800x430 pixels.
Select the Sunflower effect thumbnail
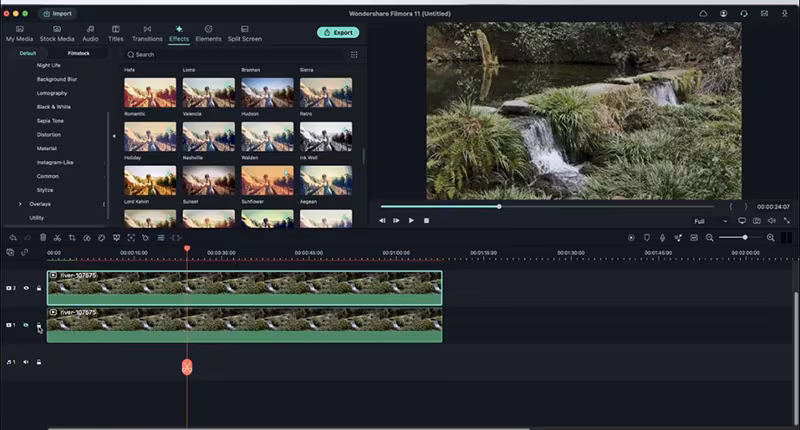[x=267, y=180]
